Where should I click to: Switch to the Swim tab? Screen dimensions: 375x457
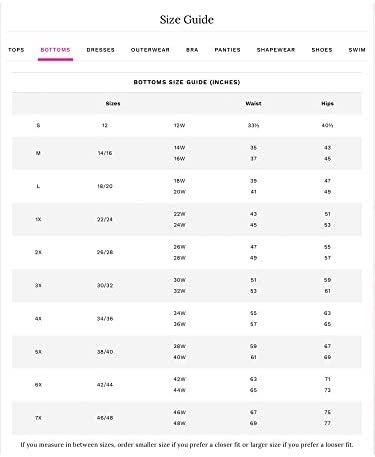pos(357,50)
